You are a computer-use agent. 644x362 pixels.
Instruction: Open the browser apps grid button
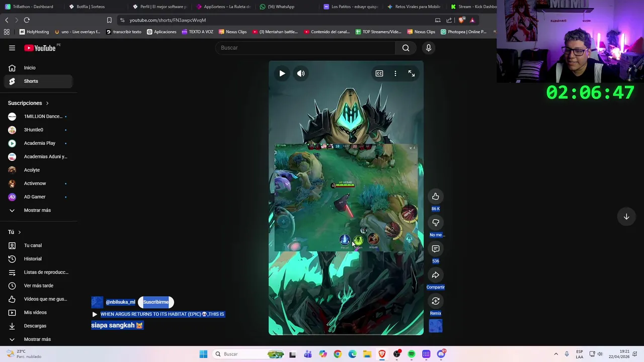7,32
